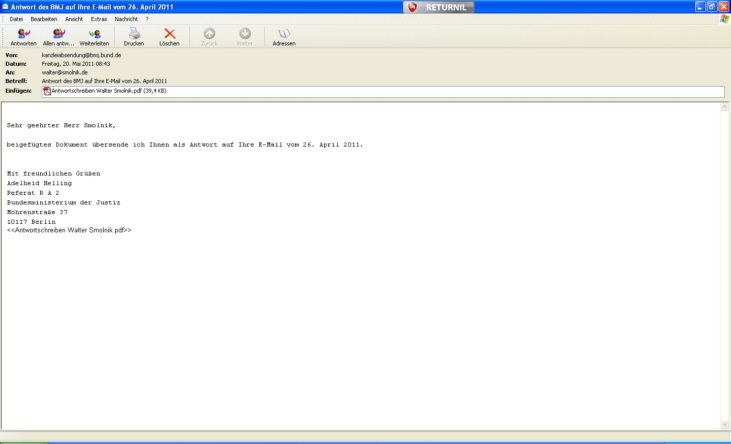Reply to the email with Antworten
The width and height of the screenshot is (731, 444).
(x=23, y=36)
